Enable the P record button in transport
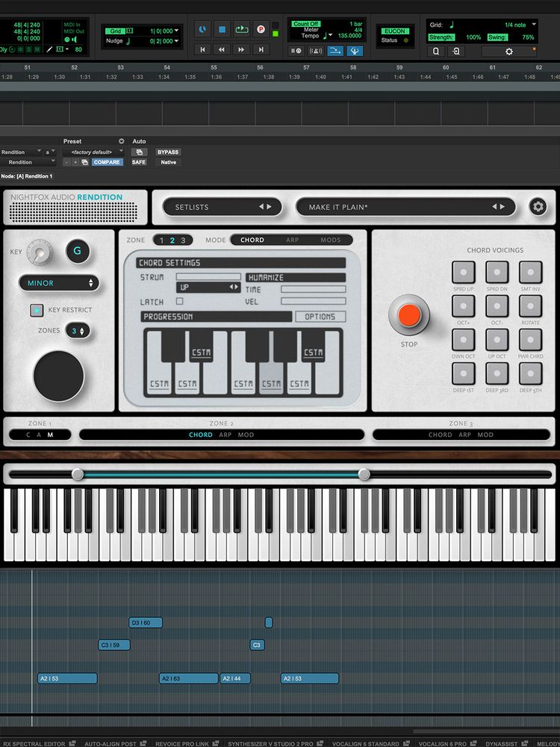This screenshot has height=747, width=560. click(261, 30)
